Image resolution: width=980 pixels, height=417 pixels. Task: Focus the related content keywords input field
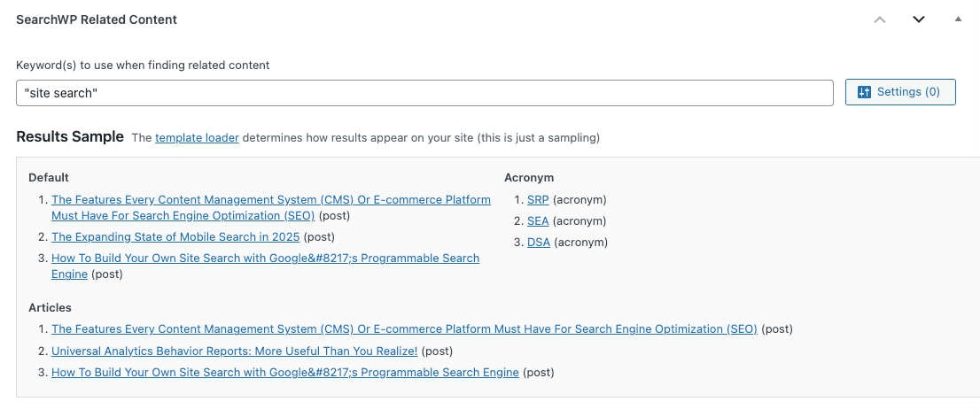point(424,93)
